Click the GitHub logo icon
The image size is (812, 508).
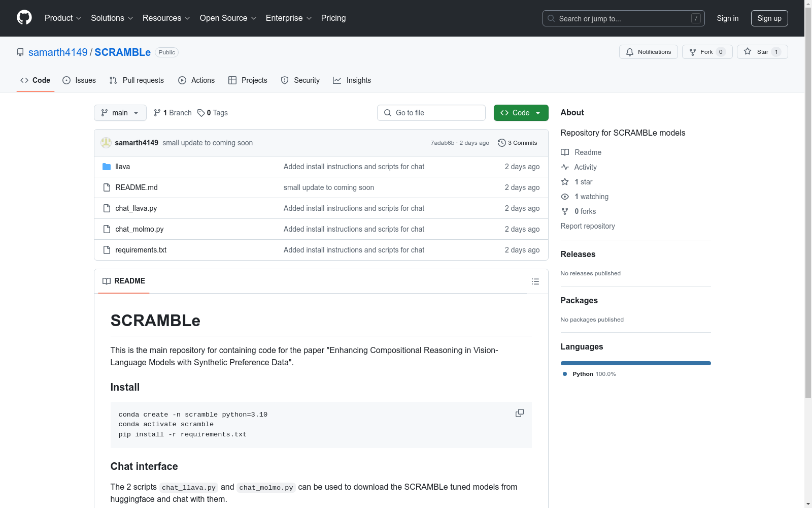tap(24, 18)
